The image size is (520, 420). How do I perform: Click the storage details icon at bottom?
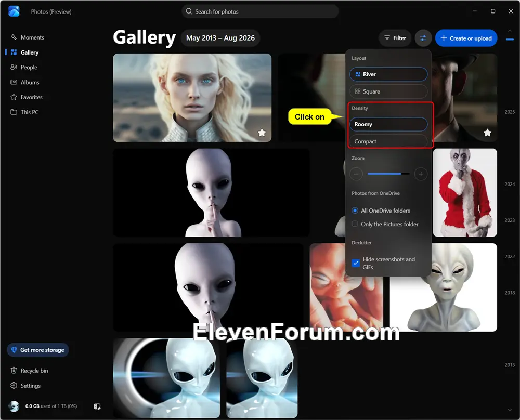tap(97, 406)
